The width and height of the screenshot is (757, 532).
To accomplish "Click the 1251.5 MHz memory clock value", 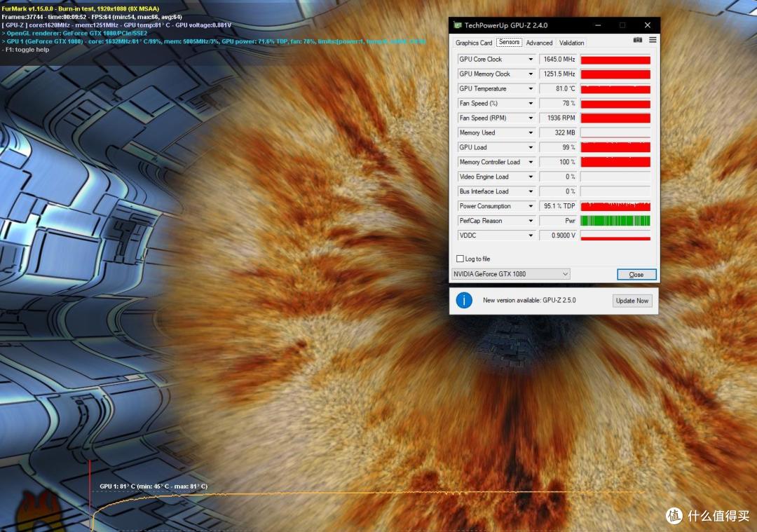I will [x=558, y=74].
